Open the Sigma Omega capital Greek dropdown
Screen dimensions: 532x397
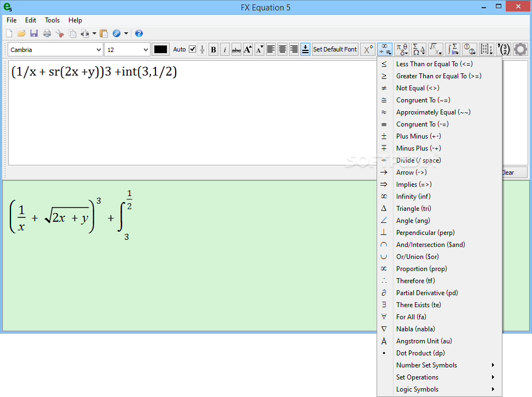(x=419, y=49)
